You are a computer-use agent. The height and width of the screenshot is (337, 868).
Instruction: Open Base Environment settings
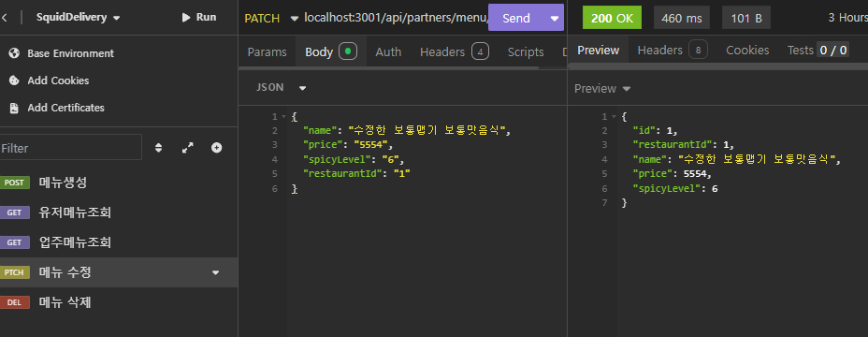(x=70, y=53)
